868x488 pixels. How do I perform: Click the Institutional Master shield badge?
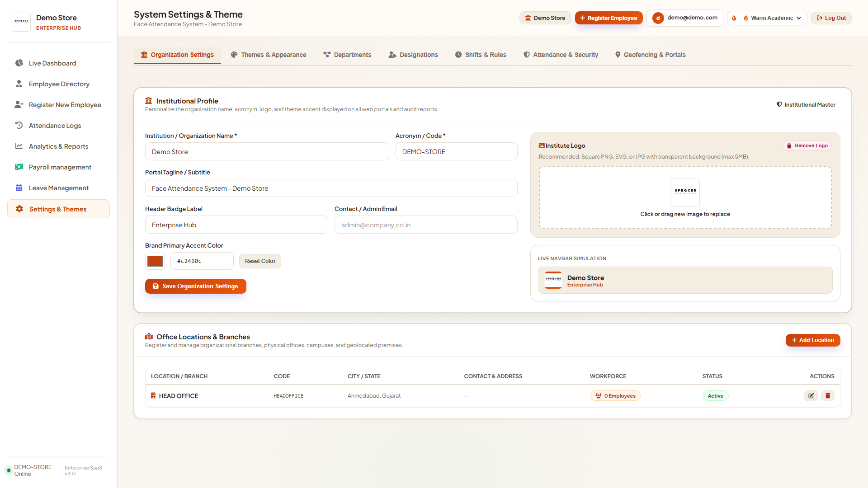click(806, 105)
